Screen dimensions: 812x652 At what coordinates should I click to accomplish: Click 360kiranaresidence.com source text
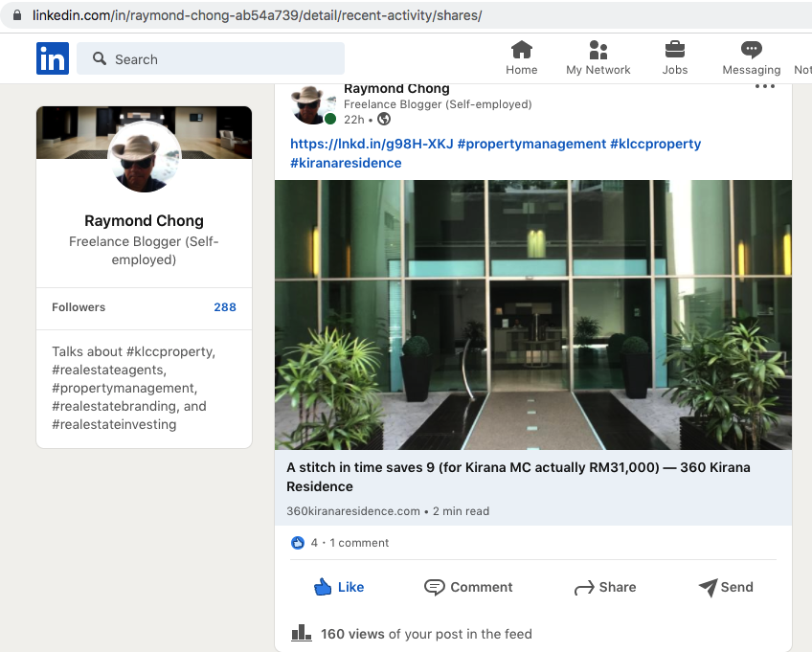point(353,511)
